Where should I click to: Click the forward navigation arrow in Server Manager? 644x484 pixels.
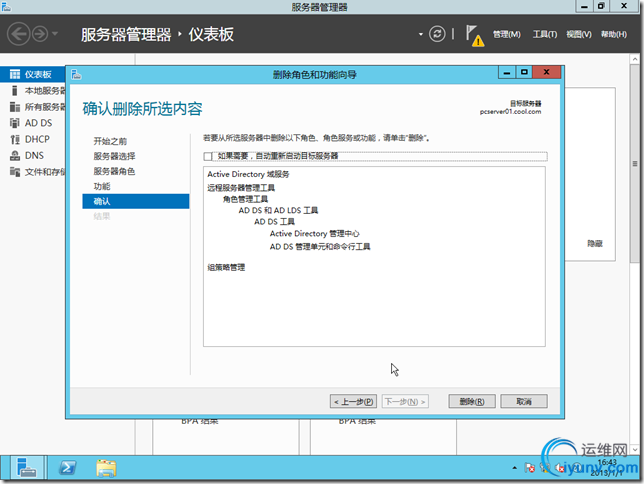[40, 34]
